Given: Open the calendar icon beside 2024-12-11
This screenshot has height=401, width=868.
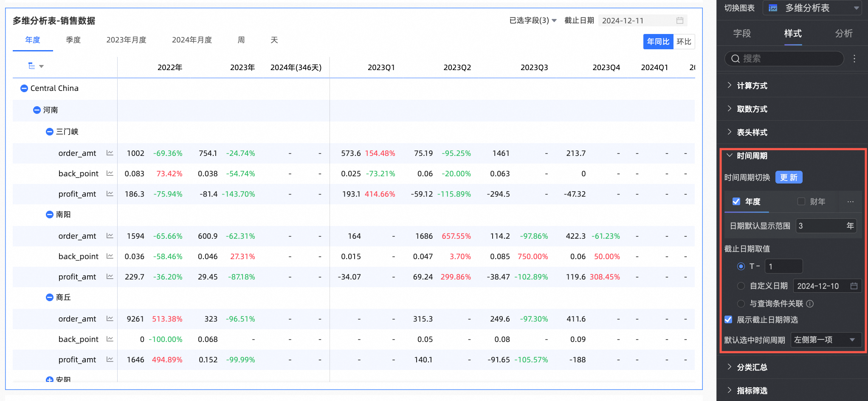Looking at the screenshot, I should tap(679, 20).
